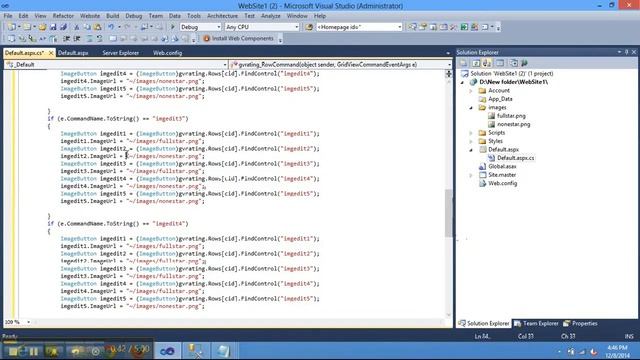640x360 pixels.
Task: Open the Architecture menu
Action: pyautogui.click(x=222, y=16)
